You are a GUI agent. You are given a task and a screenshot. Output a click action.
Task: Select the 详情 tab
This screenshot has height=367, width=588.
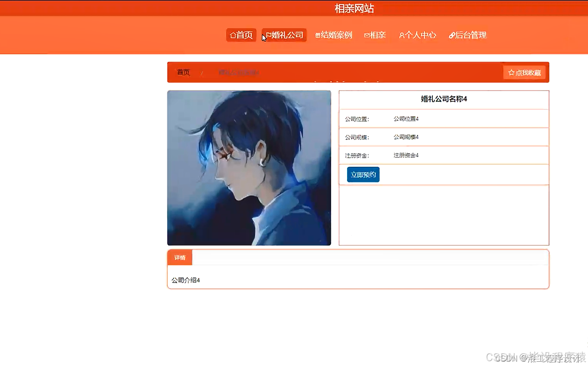pos(180,258)
